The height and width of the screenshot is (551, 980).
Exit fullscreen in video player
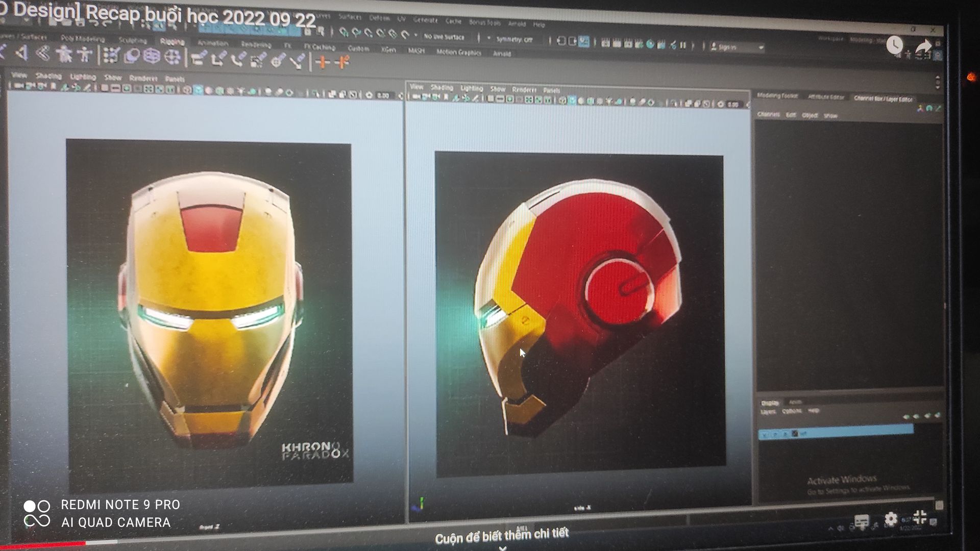pos(920,517)
